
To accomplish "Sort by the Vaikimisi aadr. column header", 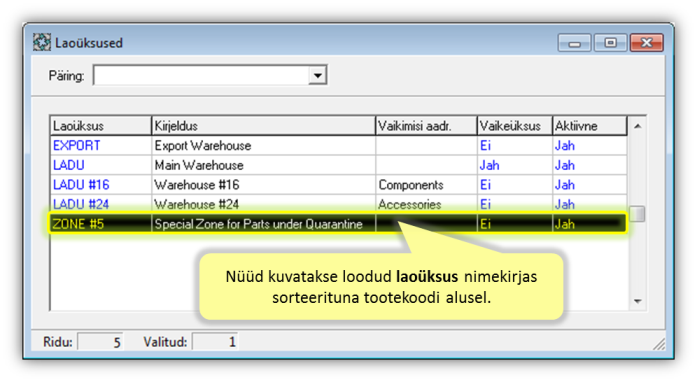I will [426, 126].
